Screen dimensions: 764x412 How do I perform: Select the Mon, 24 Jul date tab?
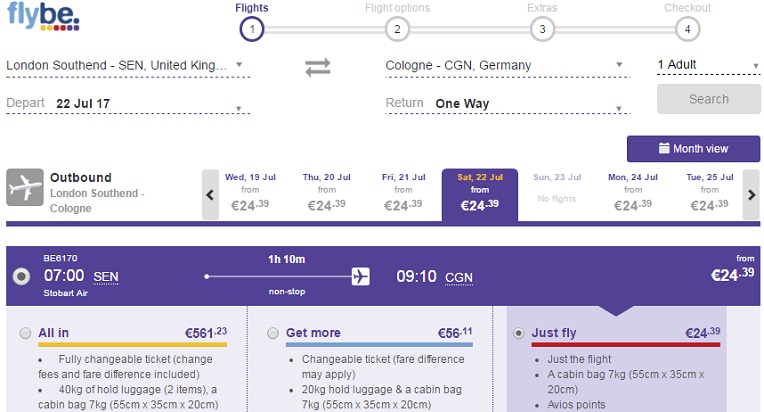pos(632,194)
